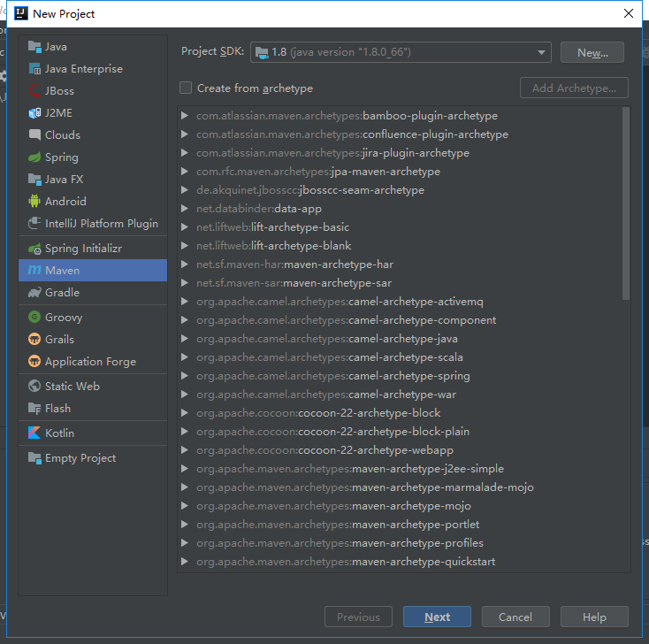Click the Help button
This screenshot has height=644, width=649.
(x=594, y=617)
